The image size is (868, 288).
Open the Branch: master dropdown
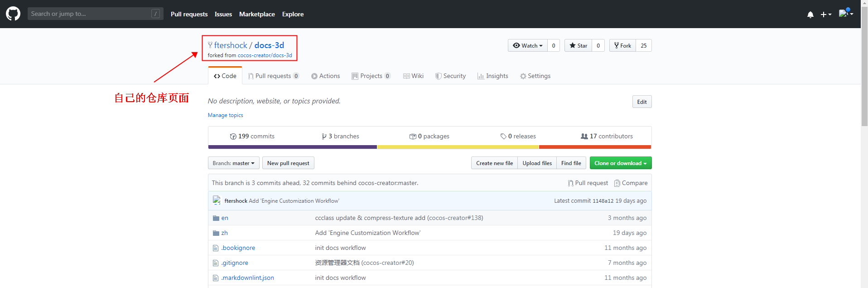(x=234, y=163)
